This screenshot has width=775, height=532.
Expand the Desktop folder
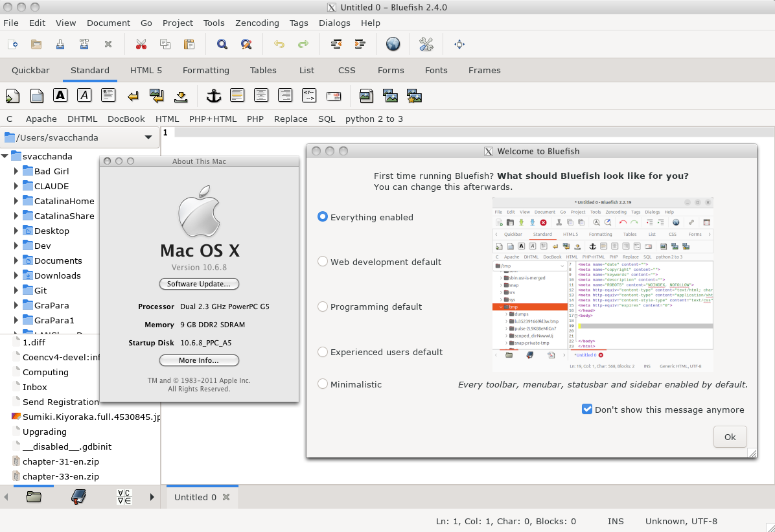click(x=16, y=231)
